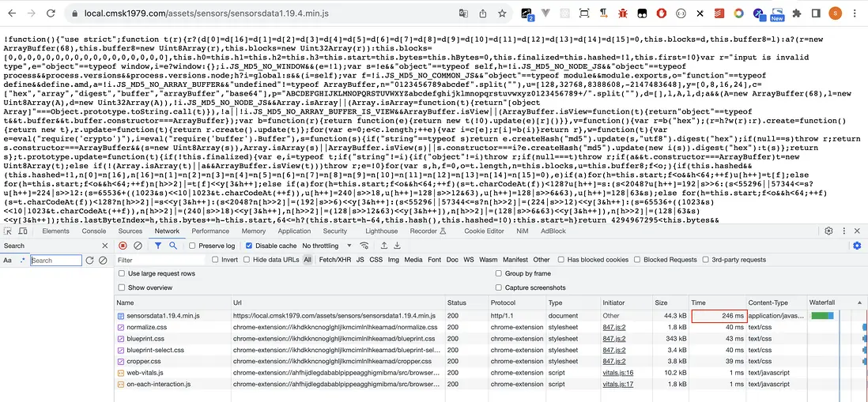Screen dimensions: 868x402
Task: Toggle regular expression search option
Action: (x=22, y=261)
